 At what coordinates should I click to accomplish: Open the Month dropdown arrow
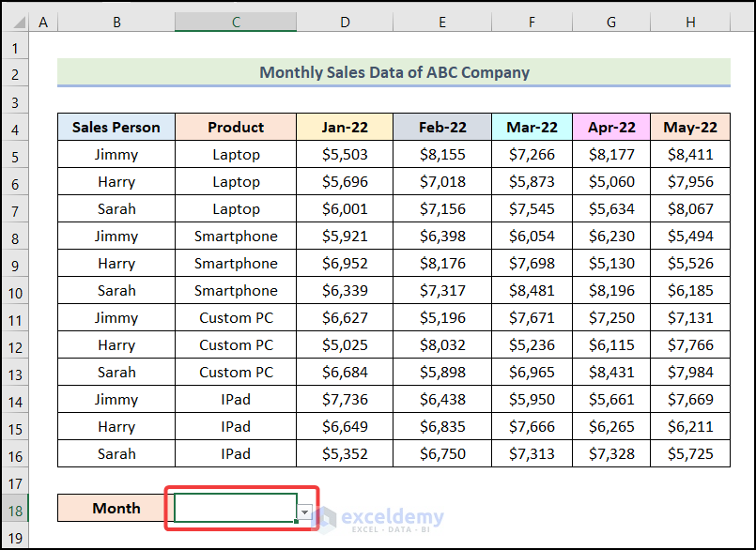pos(304,512)
